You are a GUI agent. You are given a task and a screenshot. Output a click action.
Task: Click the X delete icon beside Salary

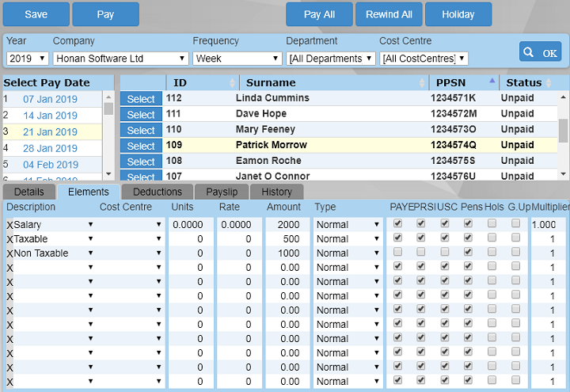click(9, 225)
